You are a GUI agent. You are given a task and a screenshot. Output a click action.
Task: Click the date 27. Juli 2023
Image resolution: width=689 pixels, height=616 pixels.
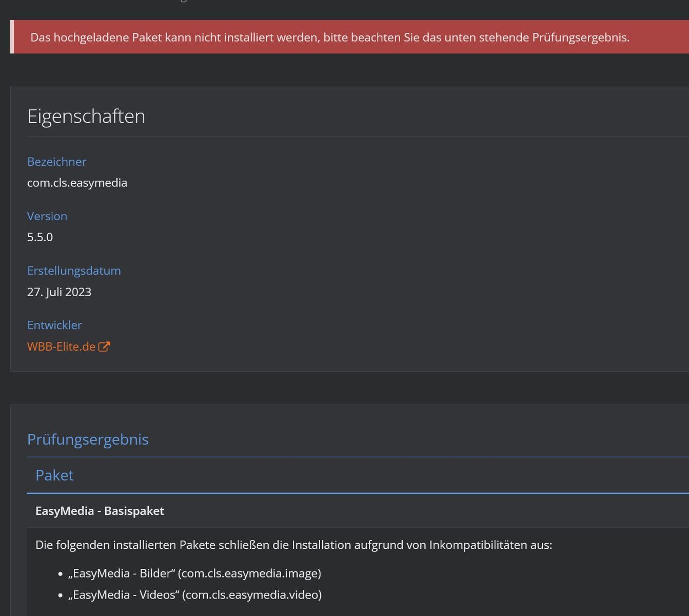(x=59, y=292)
